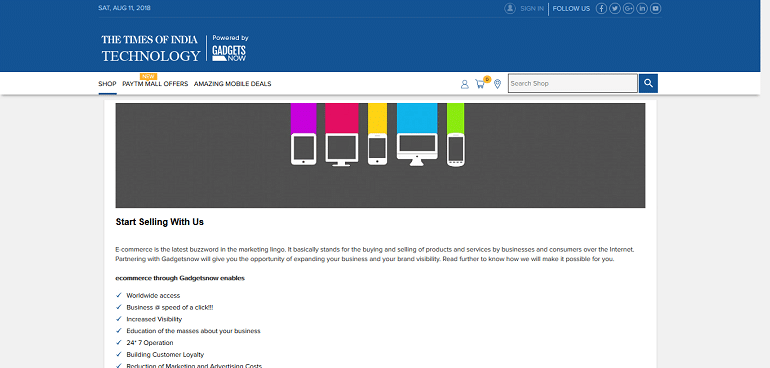Click the devices banner image

pyautogui.click(x=380, y=155)
